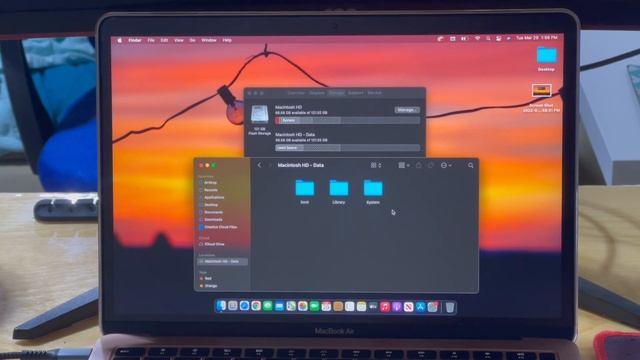The width and height of the screenshot is (640, 360).
Task: Open Mail in the Dock
Action: 279,306
